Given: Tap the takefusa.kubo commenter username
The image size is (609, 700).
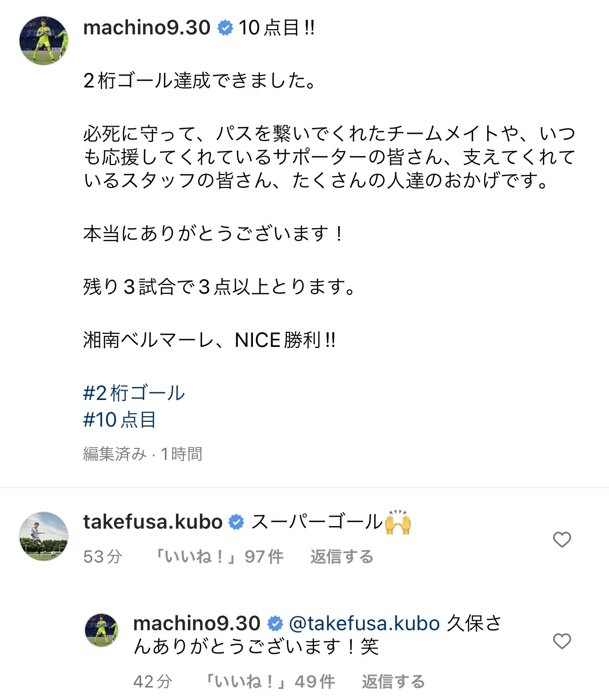Looking at the screenshot, I should tap(153, 522).
